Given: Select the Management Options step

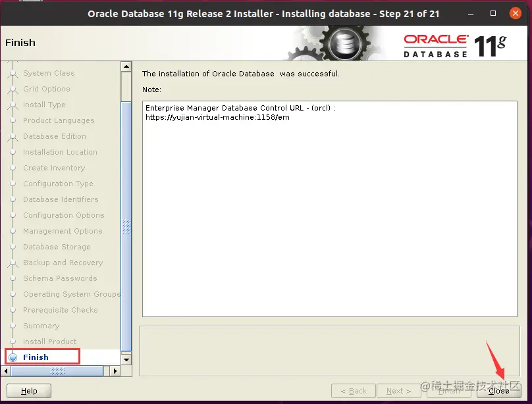Looking at the screenshot, I should click(x=63, y=231).
